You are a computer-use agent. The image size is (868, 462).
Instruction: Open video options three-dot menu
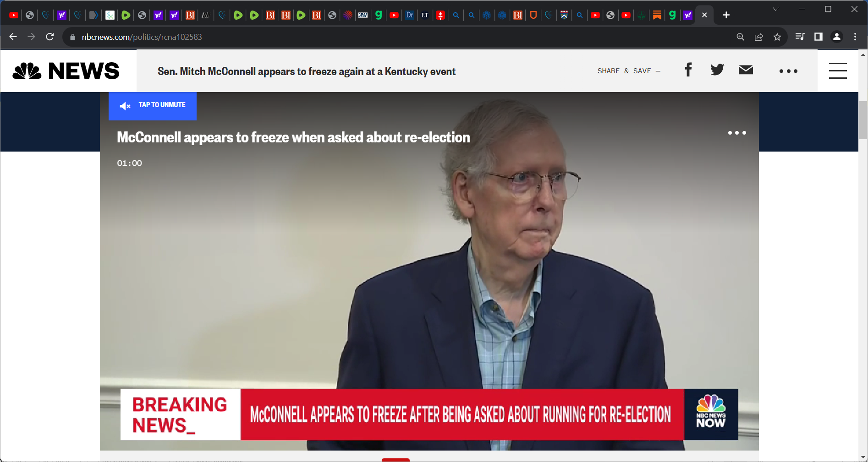tap(737, 133)
